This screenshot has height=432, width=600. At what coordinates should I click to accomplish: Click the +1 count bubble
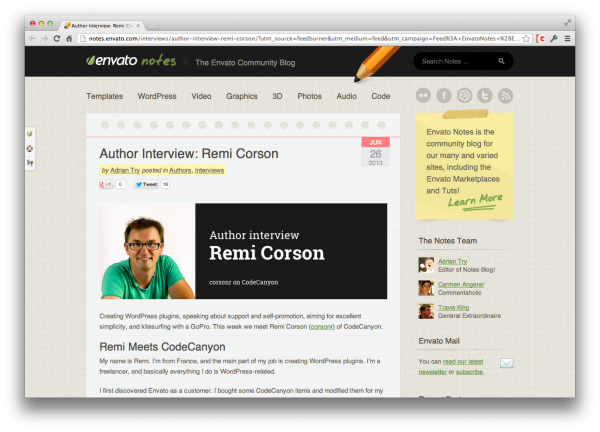pos(120,184)
